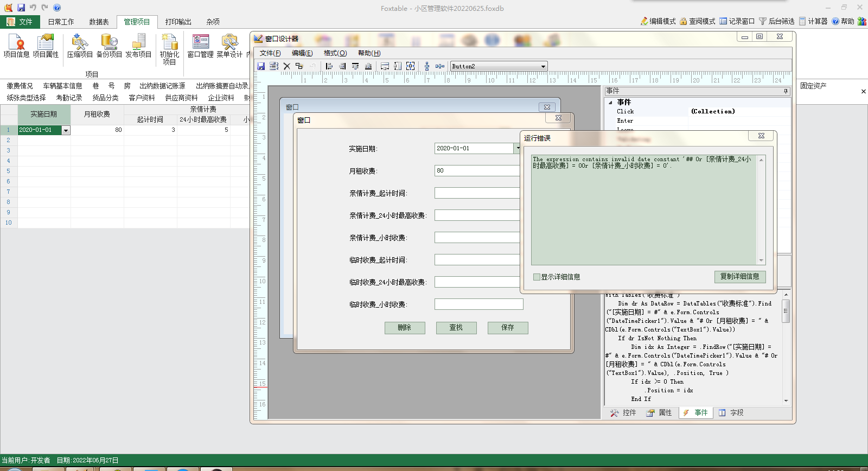The height and width of the screenshot is (471, 868).
Task: Open the 文件(F) menu in the designer
Action: click(270, 53)
